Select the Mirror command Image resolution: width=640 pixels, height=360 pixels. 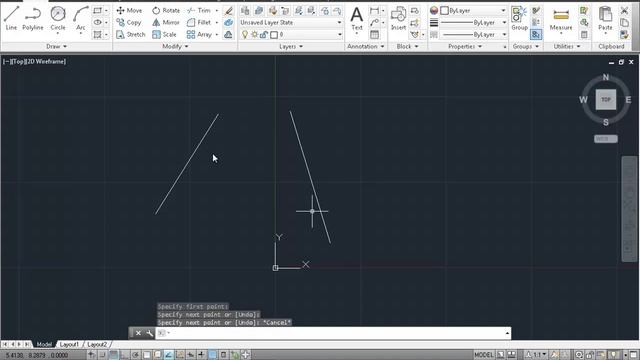(166, 22)
